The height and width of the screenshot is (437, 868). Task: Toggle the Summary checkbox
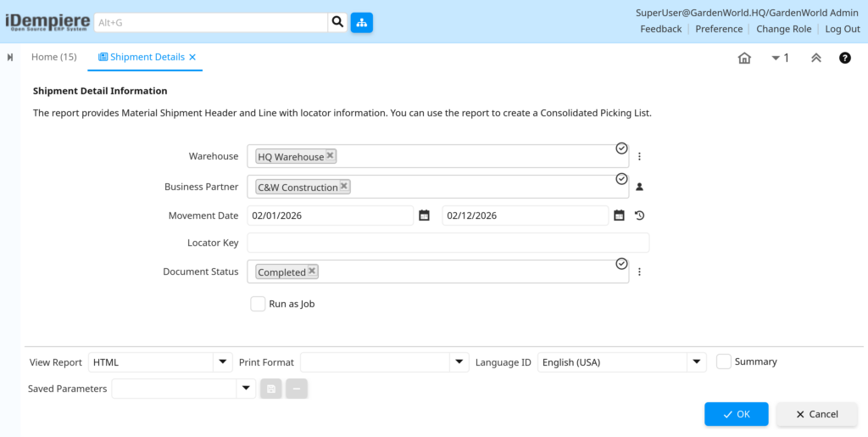coord(724,361)
